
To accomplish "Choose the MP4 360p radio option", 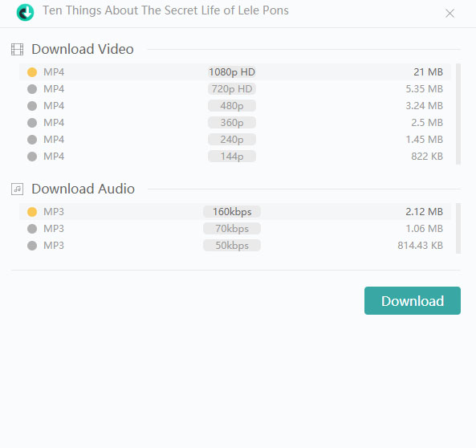I will coord(32,123).
